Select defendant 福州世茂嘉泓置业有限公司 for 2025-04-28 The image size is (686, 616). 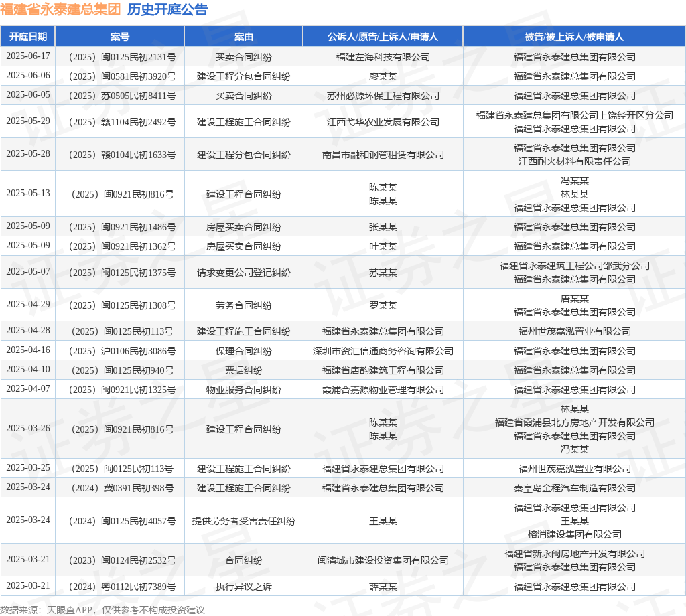click(x=574, y=331)
